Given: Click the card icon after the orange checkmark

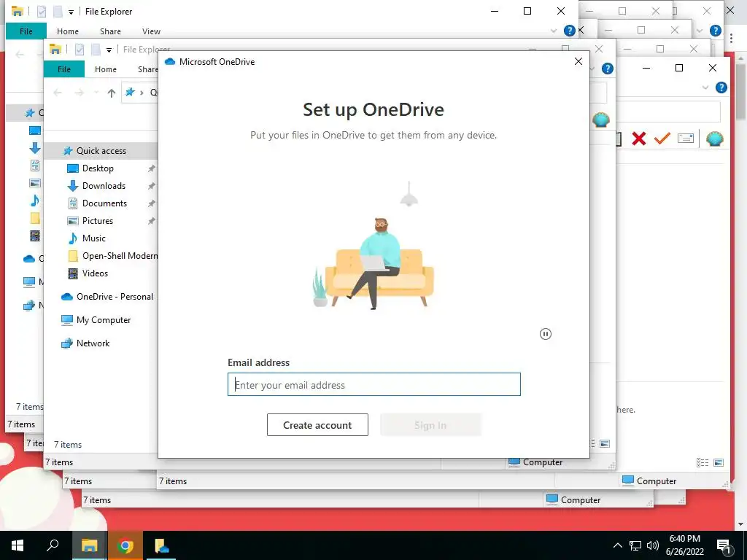Looking at the screenshot, I should coord(686,139).
